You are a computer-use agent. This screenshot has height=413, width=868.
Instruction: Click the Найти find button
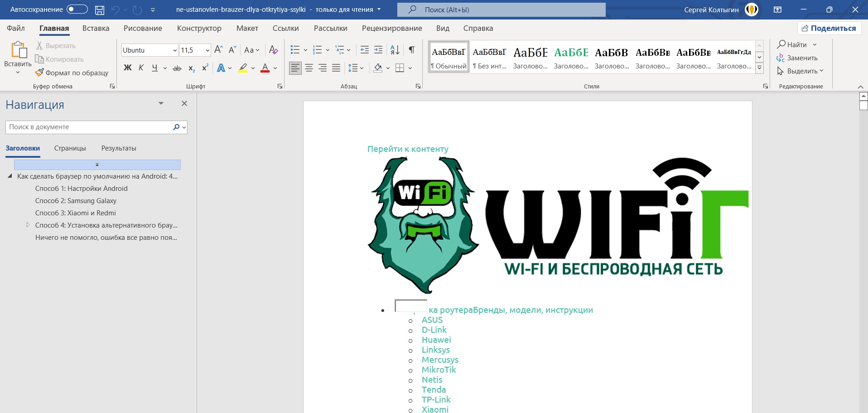point(792,44)
